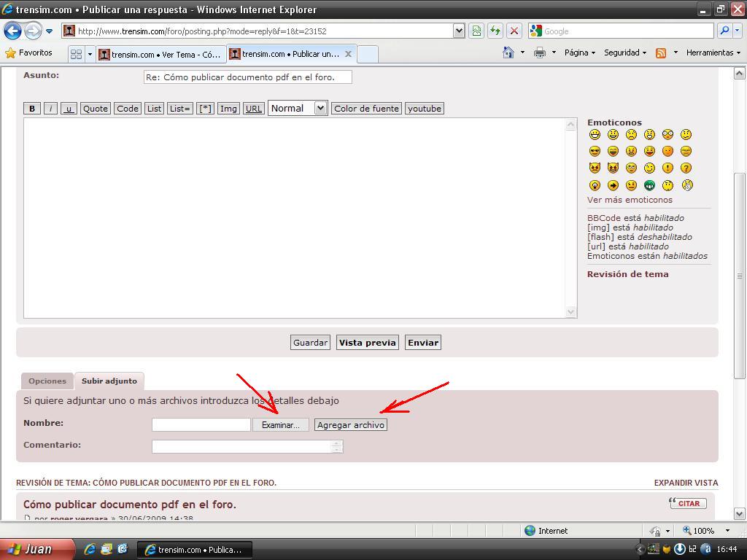Open the Quick Tabs grid icon
747x560 pixels.
[76, 54]
